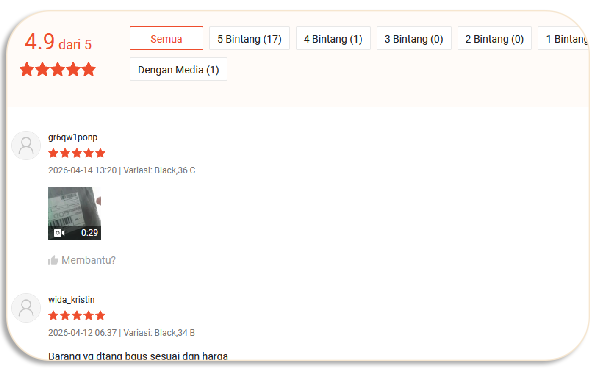Click date text with Variasi Black,34 B

[121, 332]
